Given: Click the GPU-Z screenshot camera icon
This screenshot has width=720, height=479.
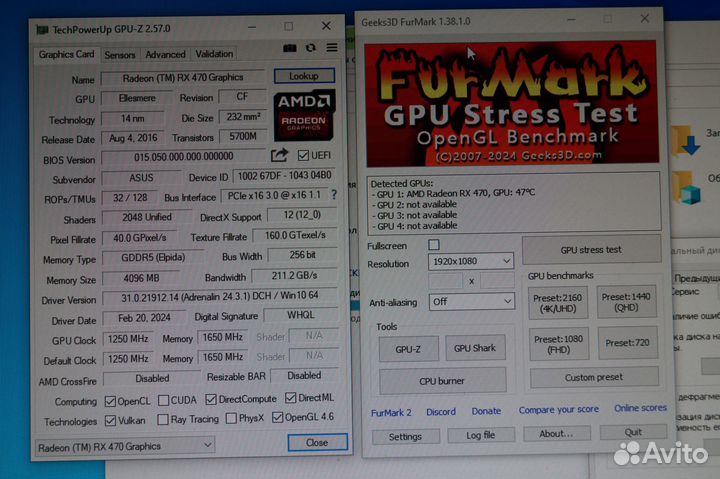Looking at the screenshot, I should click(x=289, y=48).
